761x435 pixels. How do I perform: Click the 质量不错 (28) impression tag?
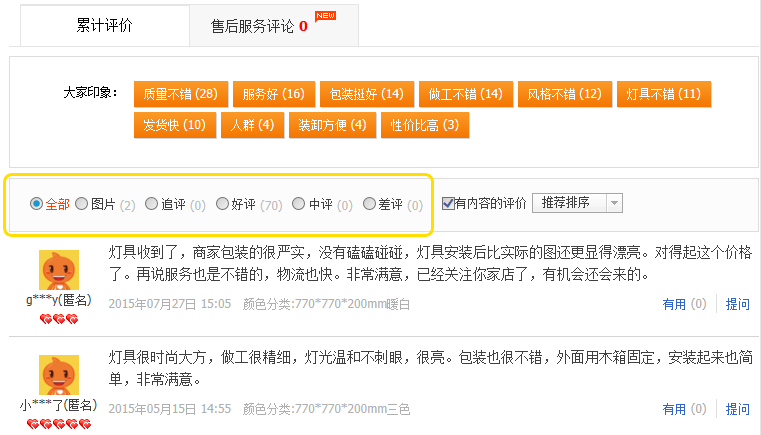(x=180, y=94)
